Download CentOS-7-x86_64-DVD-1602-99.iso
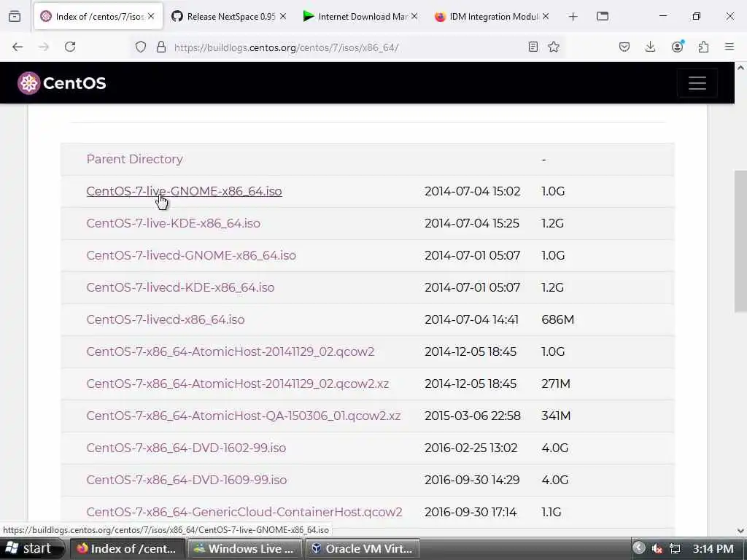Screen dimensions: 747x560 pos(186,448)
